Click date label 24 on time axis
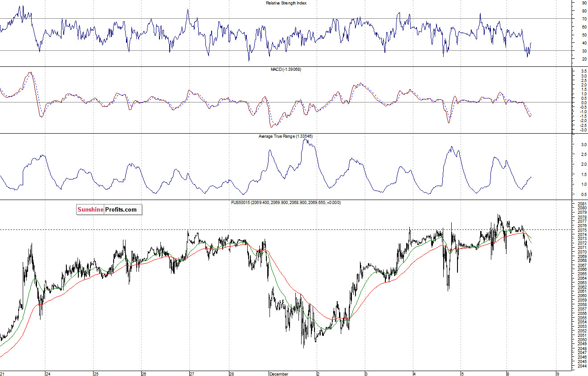 point(48,373)
